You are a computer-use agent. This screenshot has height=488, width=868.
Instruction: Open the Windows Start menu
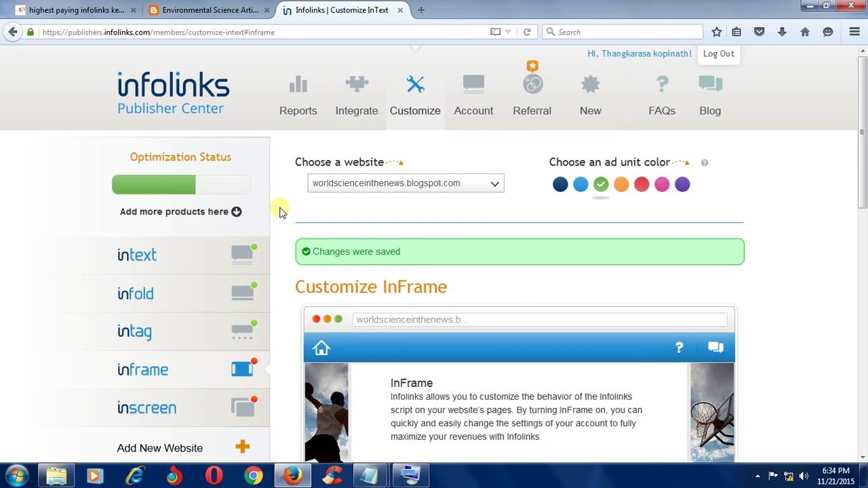point(17,476)
